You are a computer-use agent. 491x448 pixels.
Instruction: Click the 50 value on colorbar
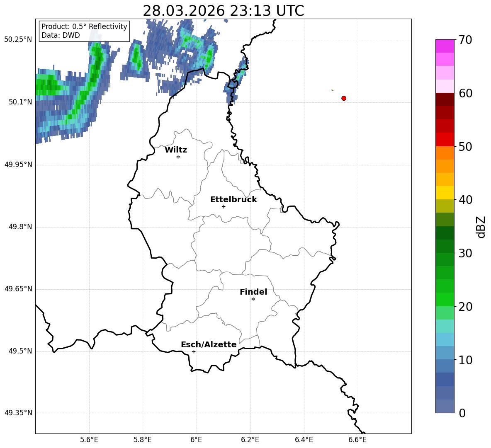click(x=465, y=146)
